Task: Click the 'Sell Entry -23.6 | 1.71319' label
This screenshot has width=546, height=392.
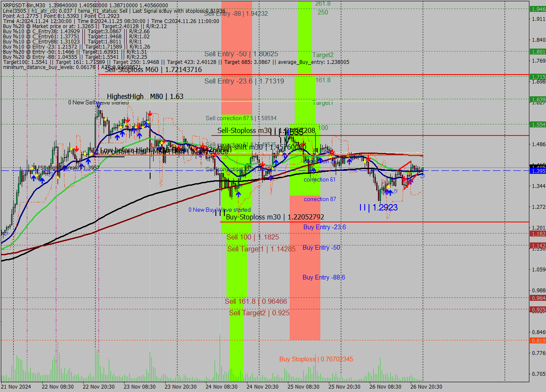Action: 244,81
